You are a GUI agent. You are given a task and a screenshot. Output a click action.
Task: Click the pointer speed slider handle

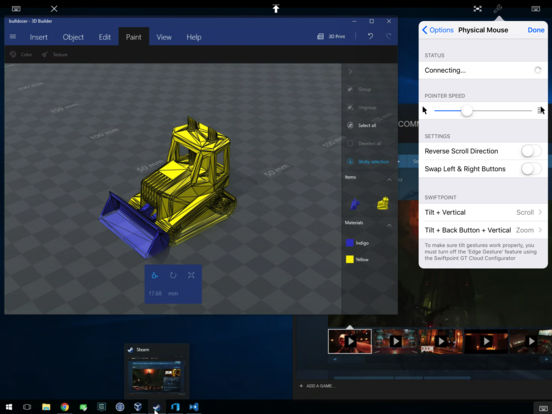point(466,111)
